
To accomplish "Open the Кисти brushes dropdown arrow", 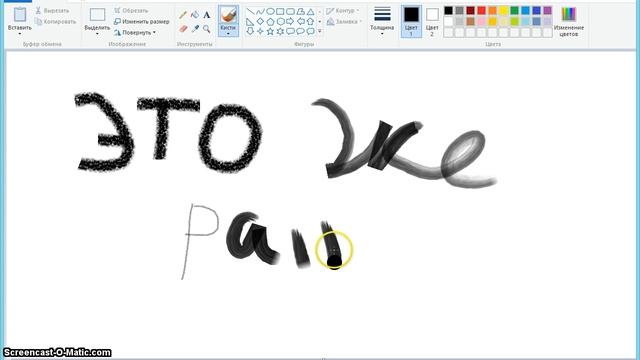I will pyautogui.click(x=228, y=33).
